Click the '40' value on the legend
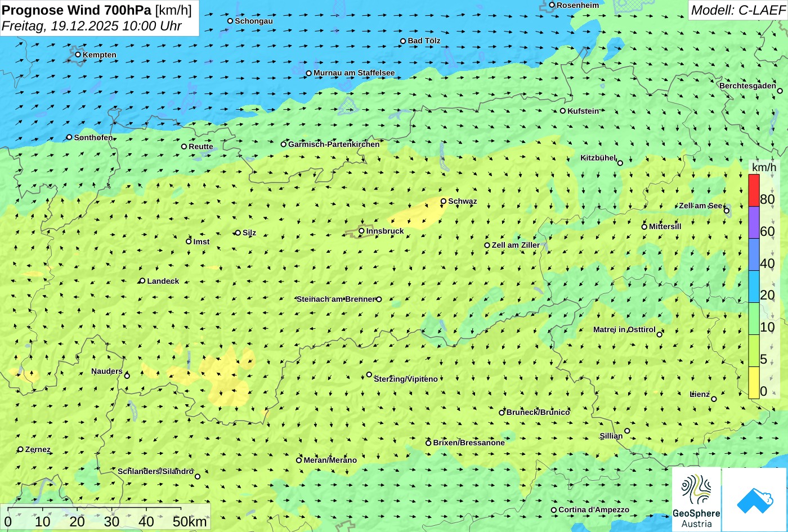Screen dimensions: 788x532 (x=767, y=263)
